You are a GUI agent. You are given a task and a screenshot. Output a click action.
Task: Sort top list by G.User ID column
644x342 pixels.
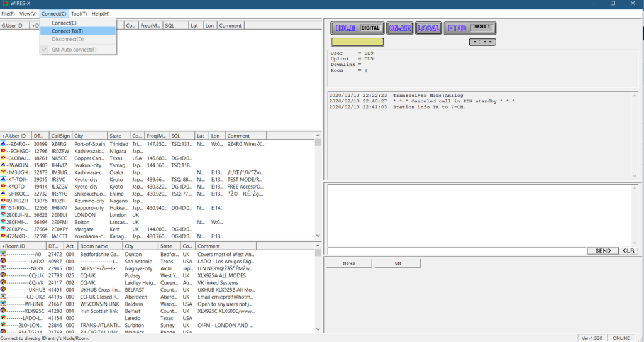coord(15,25)
